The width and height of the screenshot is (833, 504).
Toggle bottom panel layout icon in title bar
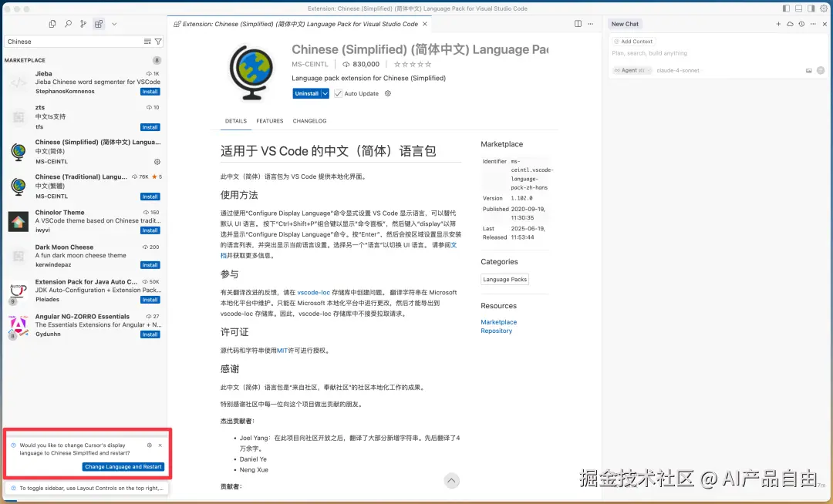798,8
